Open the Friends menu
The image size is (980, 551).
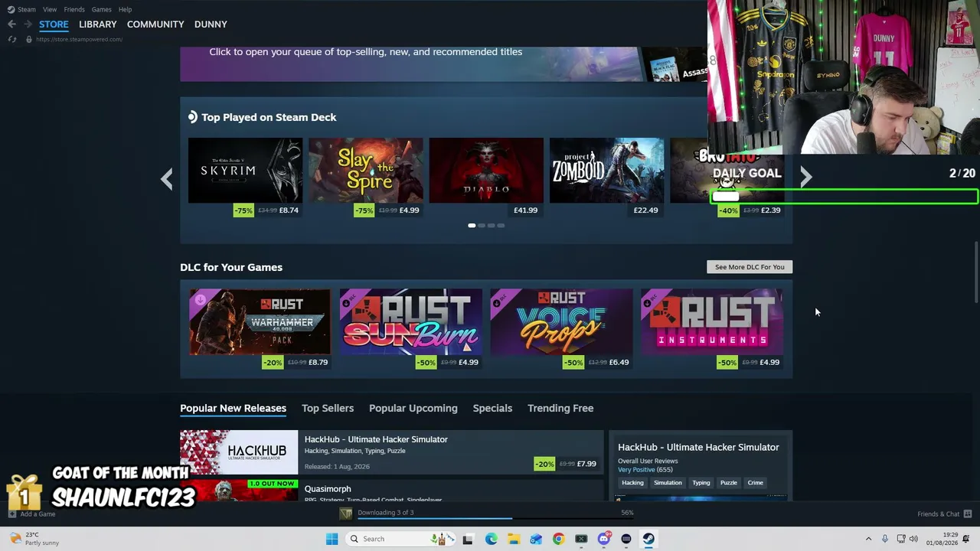click(74, 9)
